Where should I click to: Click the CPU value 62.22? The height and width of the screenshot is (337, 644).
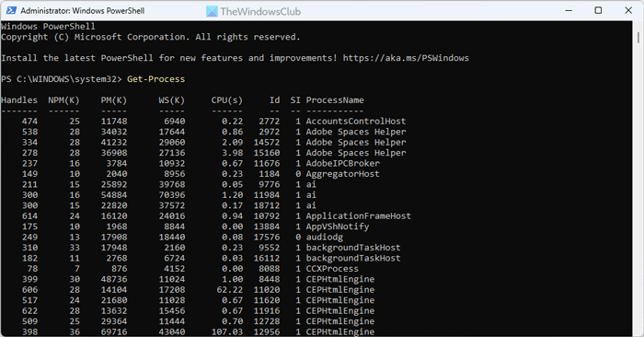(229, 290)
